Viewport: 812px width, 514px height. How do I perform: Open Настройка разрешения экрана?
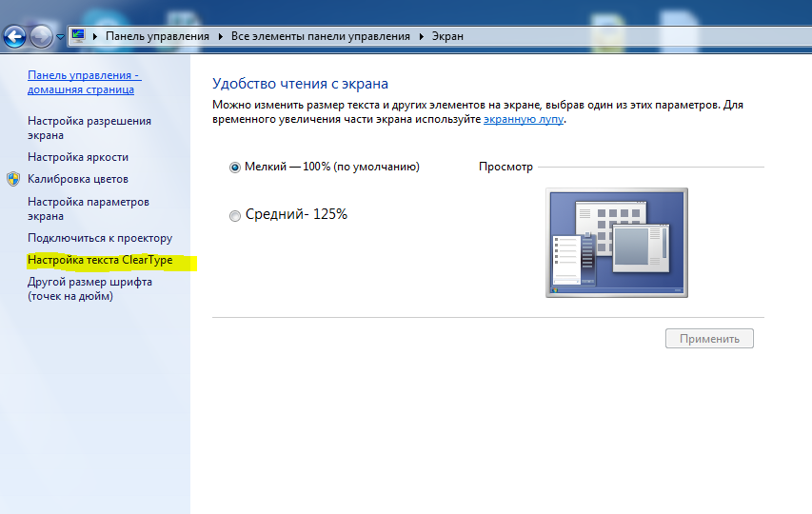[89, 128]
